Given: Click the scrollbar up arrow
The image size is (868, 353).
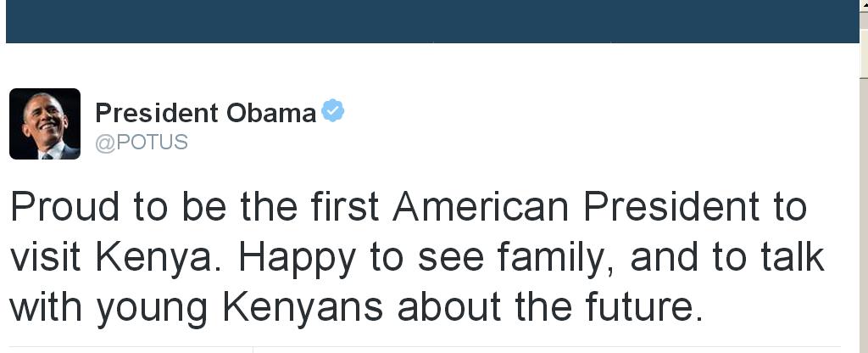Looking at the screenshot, I should [863, 7].
